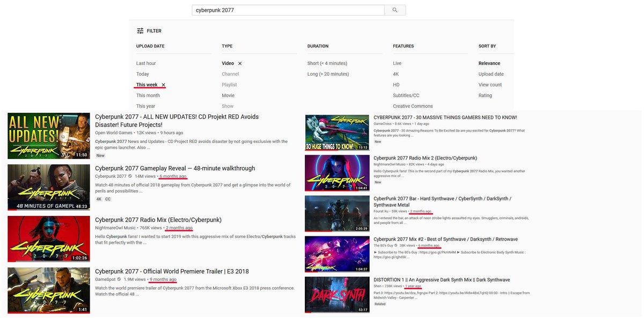Open title 'ALL NEW UPDATES! CD Projekt RED'
644x319 pixels.
point(177,121)
